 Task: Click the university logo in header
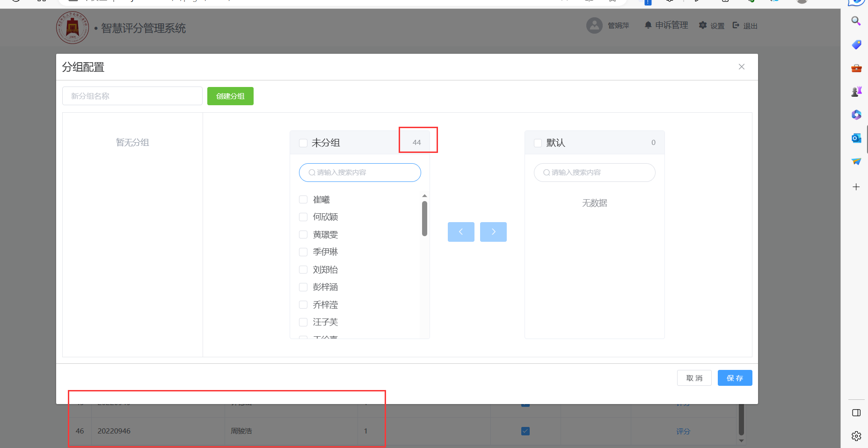(x=73, y=28)
